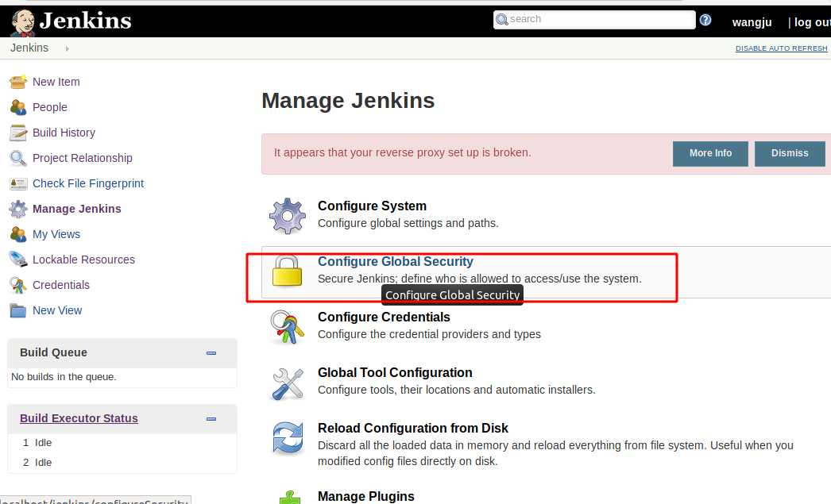Collapse the Build Queue panel
831x504 pixels.
click(211, 353)
